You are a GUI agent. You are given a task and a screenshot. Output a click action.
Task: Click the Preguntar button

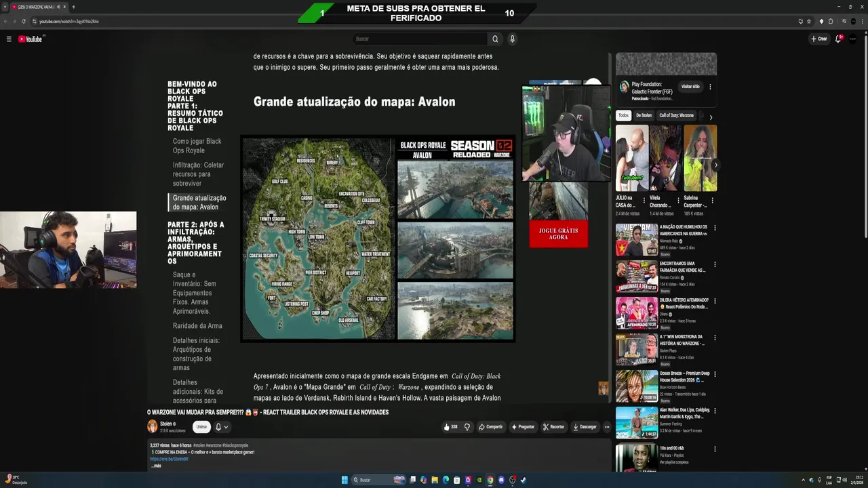[x=523, y=427]
